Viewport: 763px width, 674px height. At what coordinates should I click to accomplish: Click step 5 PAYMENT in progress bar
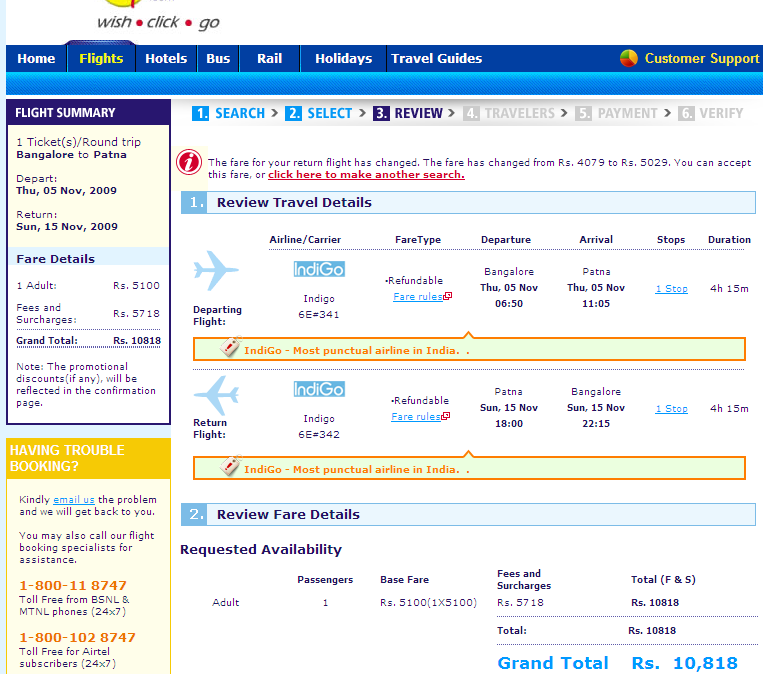tap(616, 113)
